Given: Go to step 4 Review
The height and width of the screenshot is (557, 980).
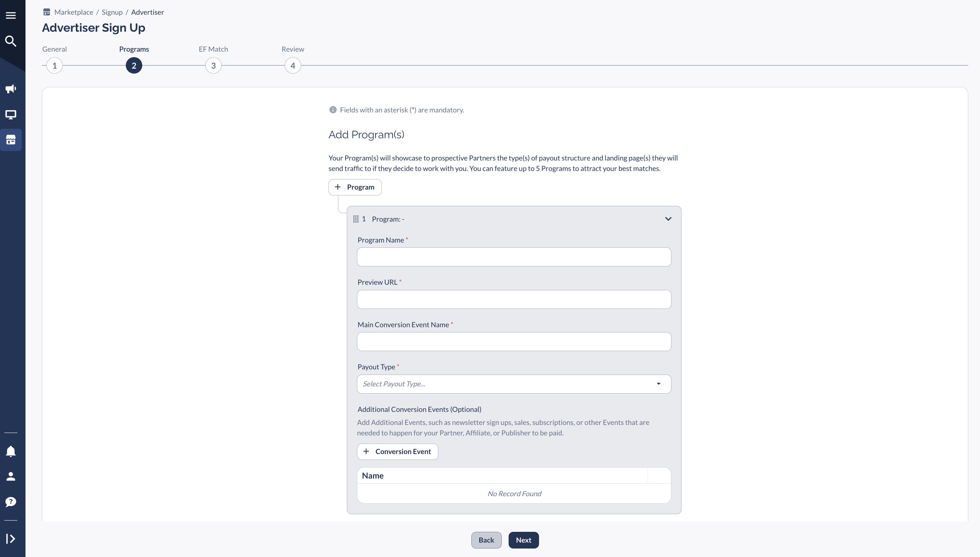Looking at the screenshot, I should (293, 65).
